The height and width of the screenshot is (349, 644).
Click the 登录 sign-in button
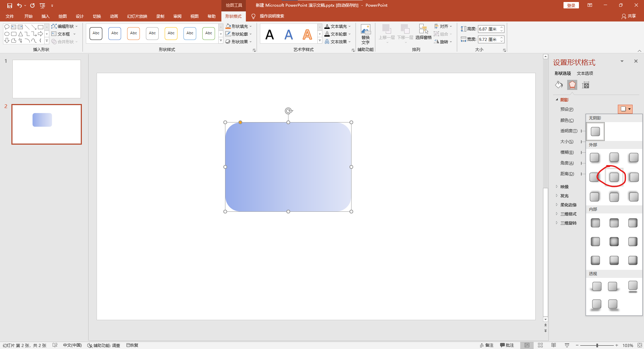coord(571,5)
